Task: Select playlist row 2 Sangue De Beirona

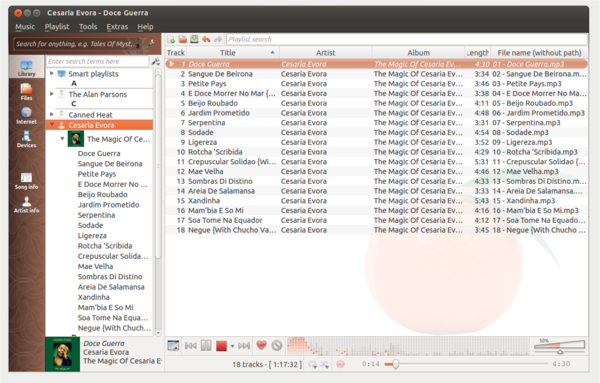Action: click(x=376, y=74)
